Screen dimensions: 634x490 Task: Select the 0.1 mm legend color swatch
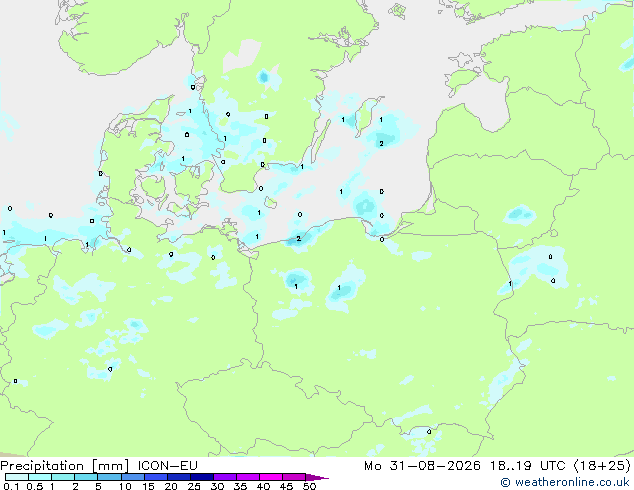coord(17,477)
